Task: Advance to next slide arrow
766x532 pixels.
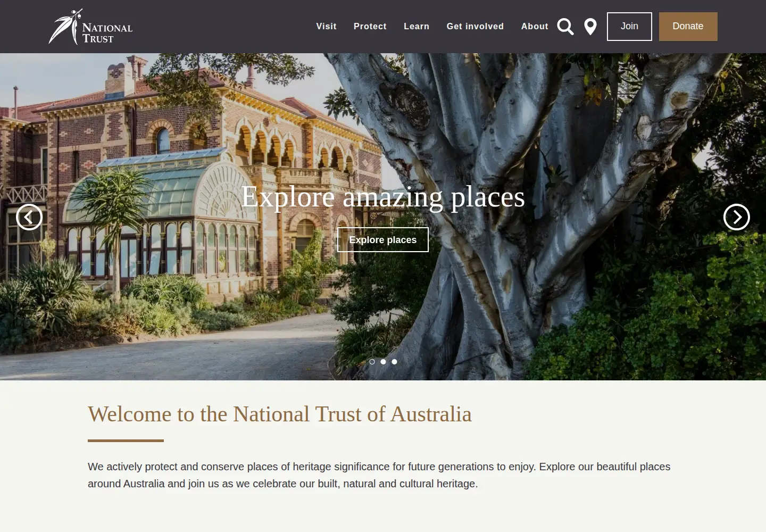Action: coord(737,217)
